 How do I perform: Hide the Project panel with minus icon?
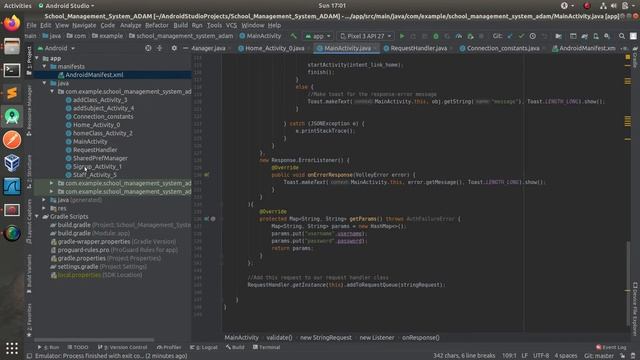[185, 48]
